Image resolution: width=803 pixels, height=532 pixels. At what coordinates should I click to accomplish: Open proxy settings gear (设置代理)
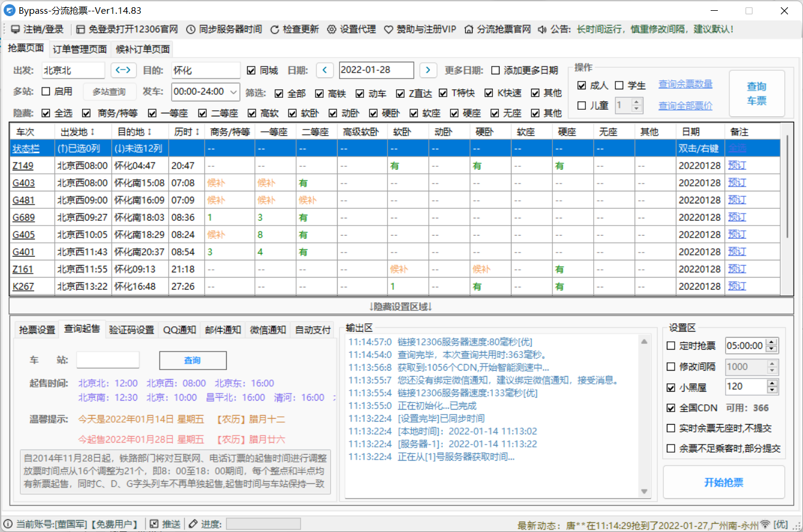pyautogui.click(x=331, y=29)
